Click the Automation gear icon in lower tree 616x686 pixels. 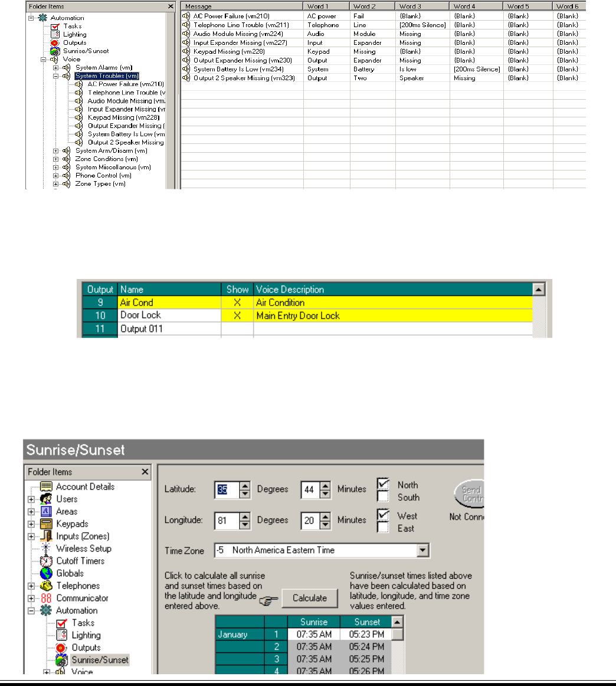click(46, 610)
